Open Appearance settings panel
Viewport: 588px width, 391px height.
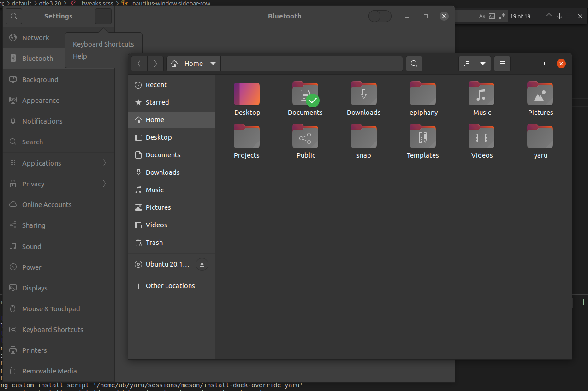[x=59, y=100]
